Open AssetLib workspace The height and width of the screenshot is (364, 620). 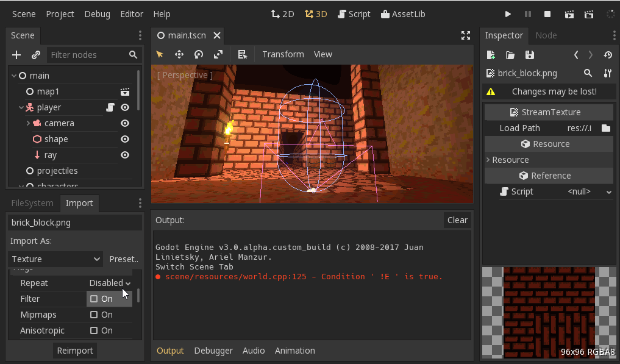click(403, 14)
